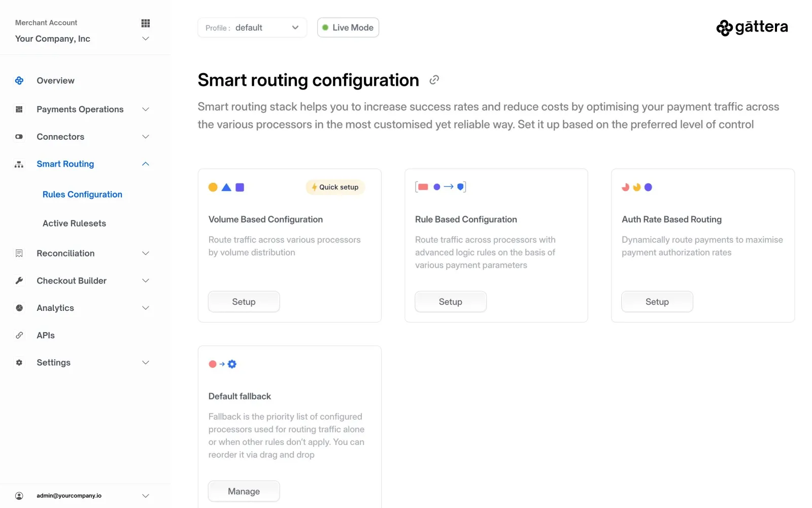Click the Checkout Builder wrench icon
Viewport: 812px width, 508px height.
point(19,281)
